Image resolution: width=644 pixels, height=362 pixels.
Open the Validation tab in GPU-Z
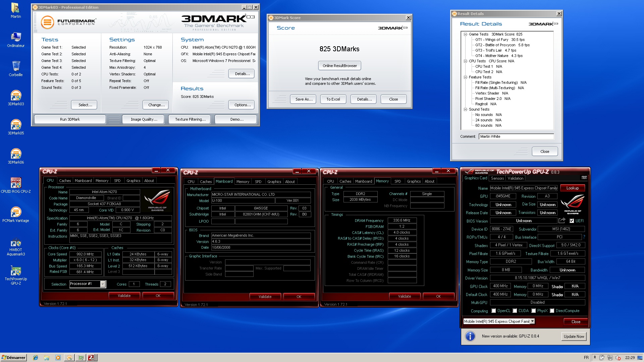point(516,178)
